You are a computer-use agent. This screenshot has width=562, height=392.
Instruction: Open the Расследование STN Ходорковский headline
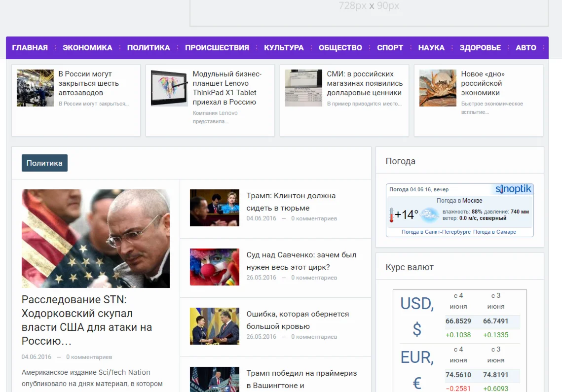pos(87,320)
